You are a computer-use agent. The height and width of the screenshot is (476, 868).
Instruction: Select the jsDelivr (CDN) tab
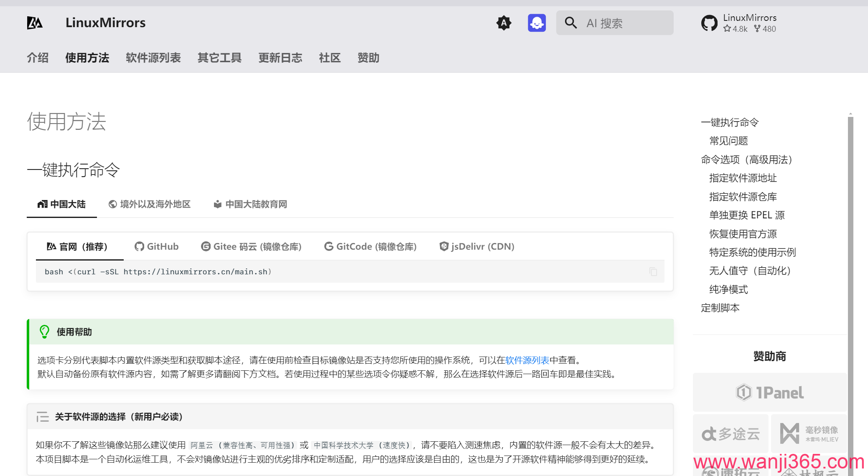(x=477, y=247)
